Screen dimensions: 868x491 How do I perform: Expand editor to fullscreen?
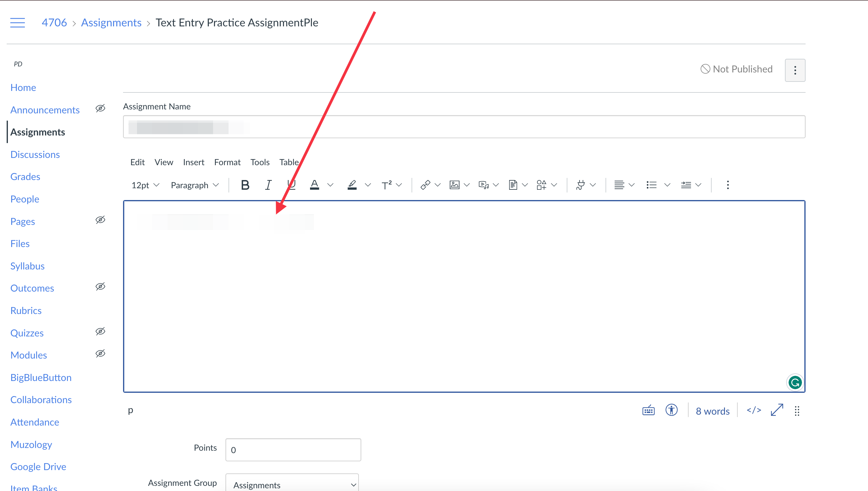click(777, 410)
